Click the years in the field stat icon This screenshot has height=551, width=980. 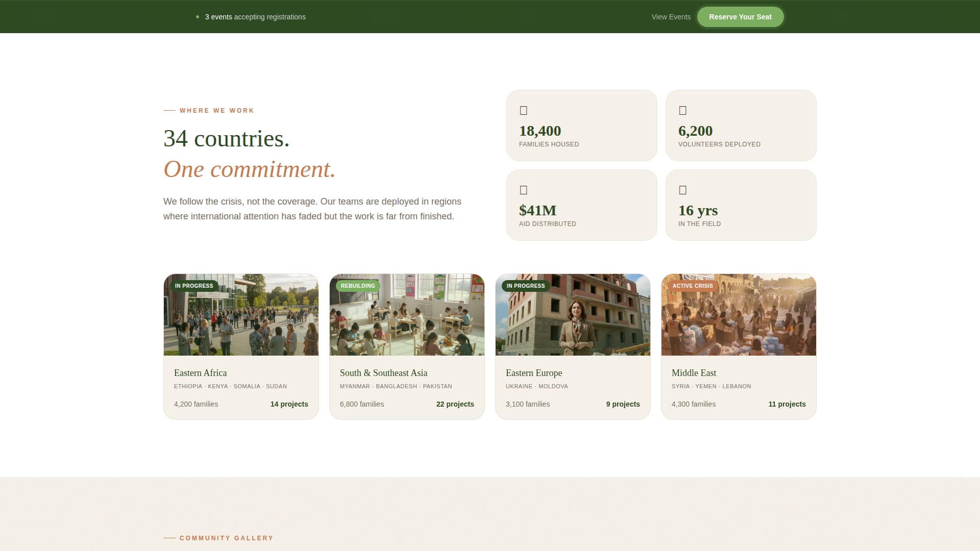(683, 190)
